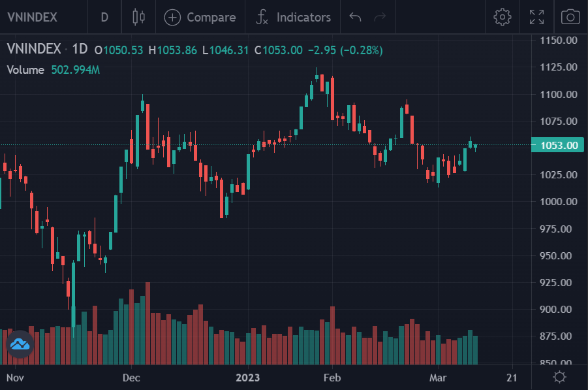Viewport: 588px width, 390px height.
Task: Redo the last chart action
Action: click(379, 17)
